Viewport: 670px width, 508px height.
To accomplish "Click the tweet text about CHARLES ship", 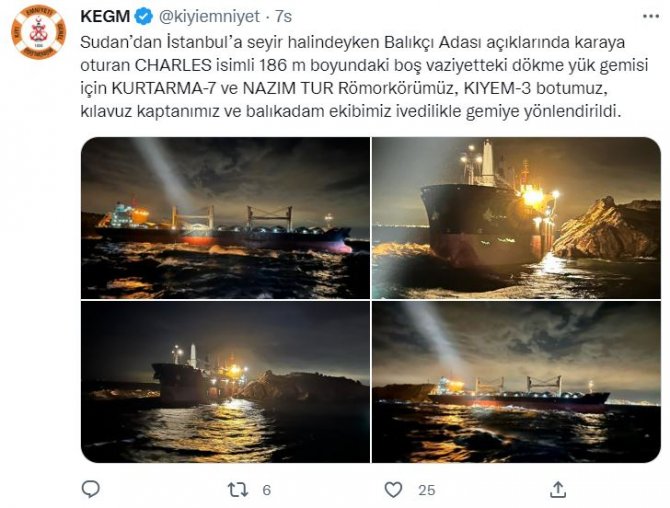I will (x=364, y=77).
